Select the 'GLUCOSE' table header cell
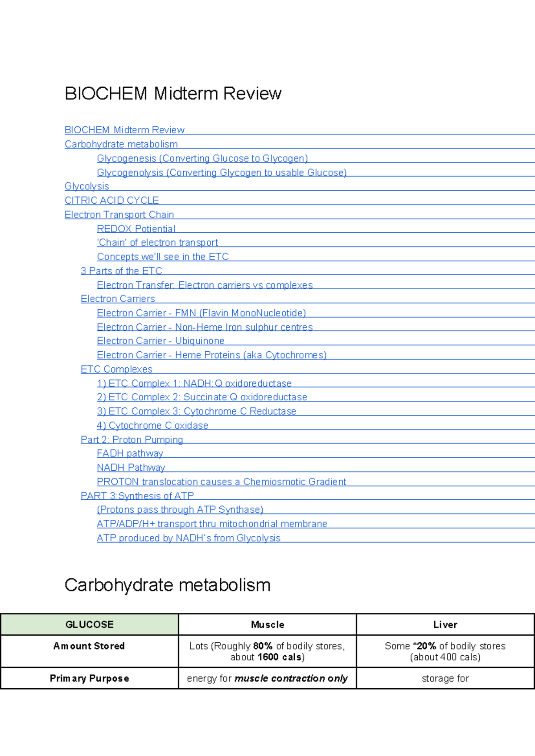The width and height of the screenshot is (535, 756). click(x=90, y=625)
